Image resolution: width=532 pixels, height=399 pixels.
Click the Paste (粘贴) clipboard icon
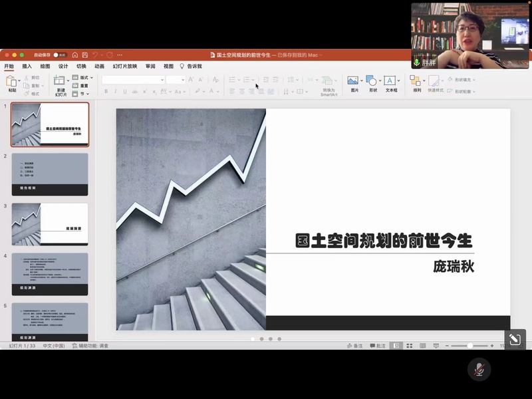coord(11,81)
